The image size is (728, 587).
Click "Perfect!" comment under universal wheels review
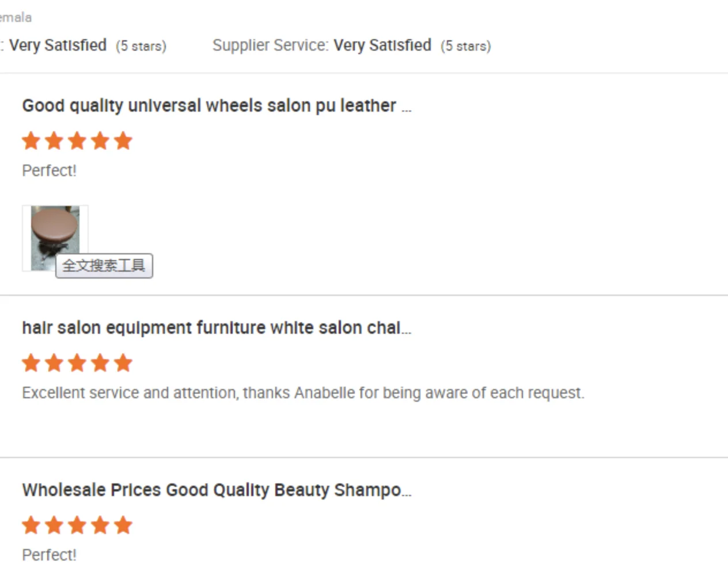click(49, 171)
